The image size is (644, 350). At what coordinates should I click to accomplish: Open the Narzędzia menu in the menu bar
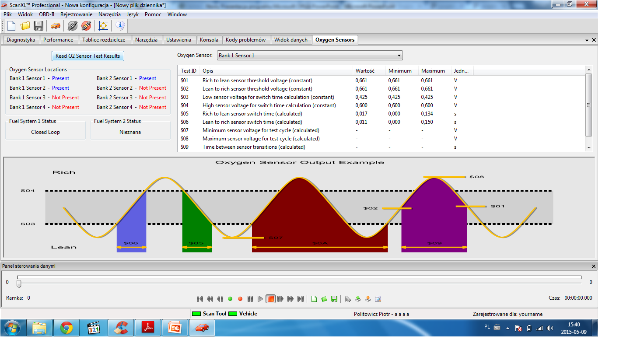[x=109, y=14]
